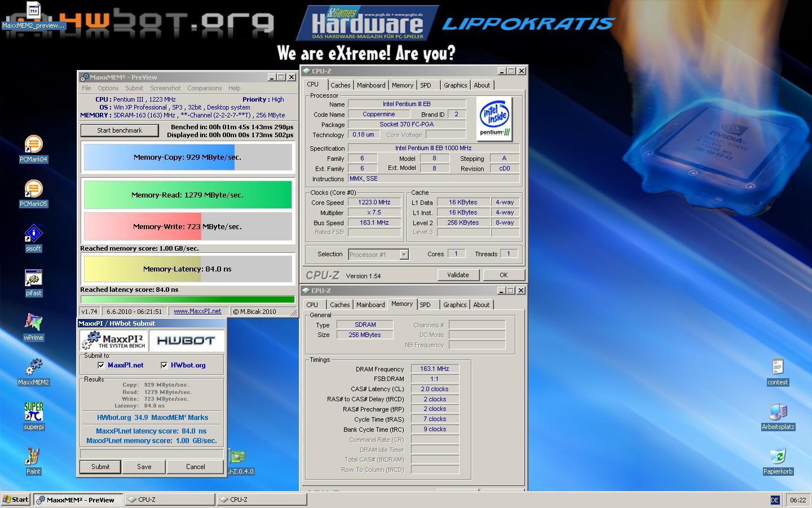The width and height of the screenshot is (812, 508).
Task: Click the Submit button in HWbot dialog
Action: click(x=100, y=467)
